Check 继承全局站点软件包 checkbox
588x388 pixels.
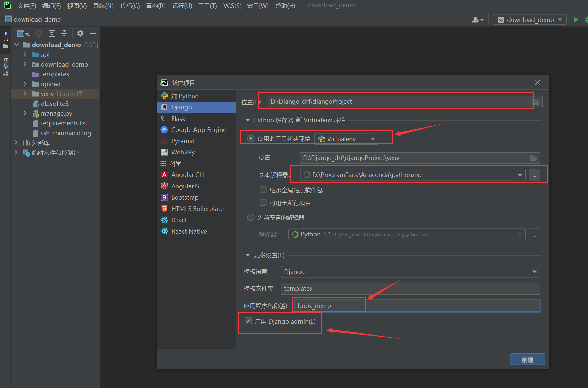(x=263, y=190)
